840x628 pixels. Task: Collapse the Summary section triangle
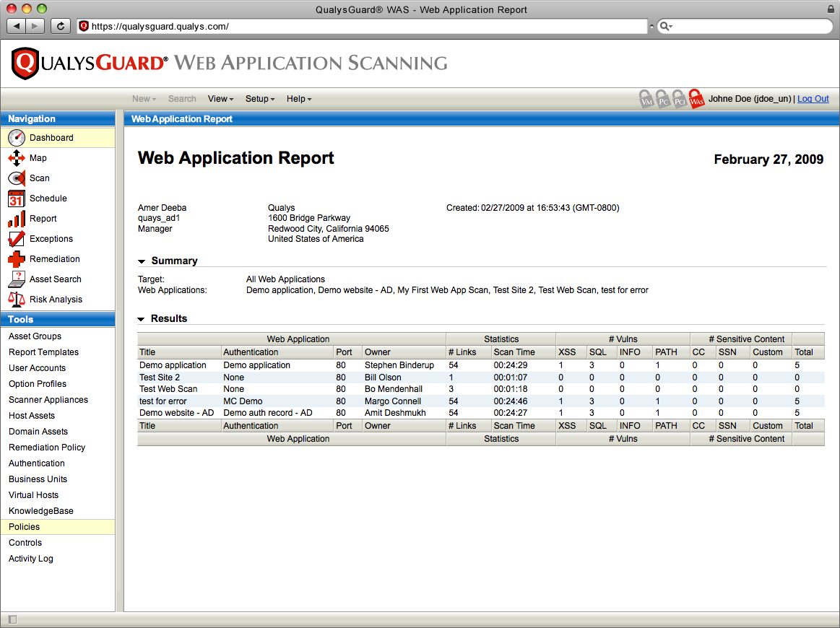pos(143,261)
